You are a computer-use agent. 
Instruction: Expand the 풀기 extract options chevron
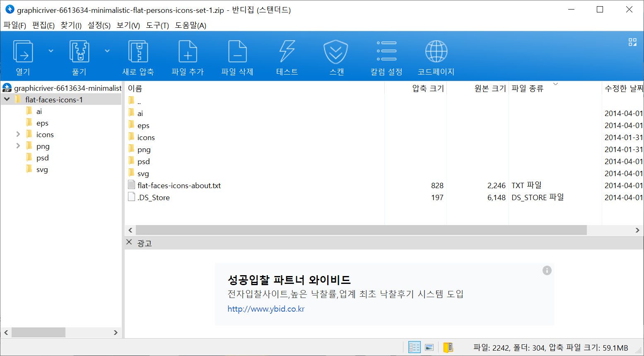pos(107,50)
